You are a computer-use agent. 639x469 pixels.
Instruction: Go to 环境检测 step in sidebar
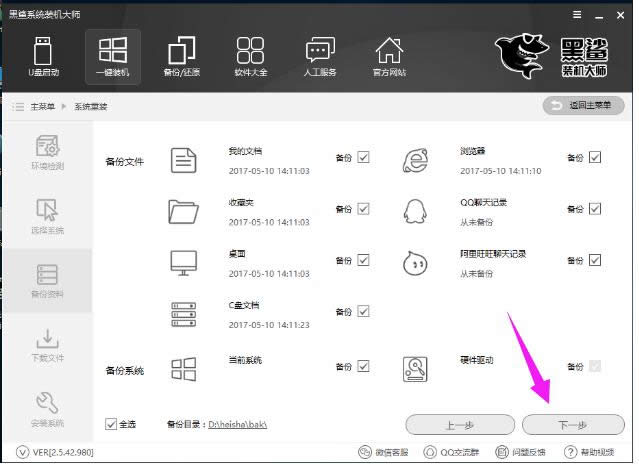pyautogui.click(x=48, y=153)
